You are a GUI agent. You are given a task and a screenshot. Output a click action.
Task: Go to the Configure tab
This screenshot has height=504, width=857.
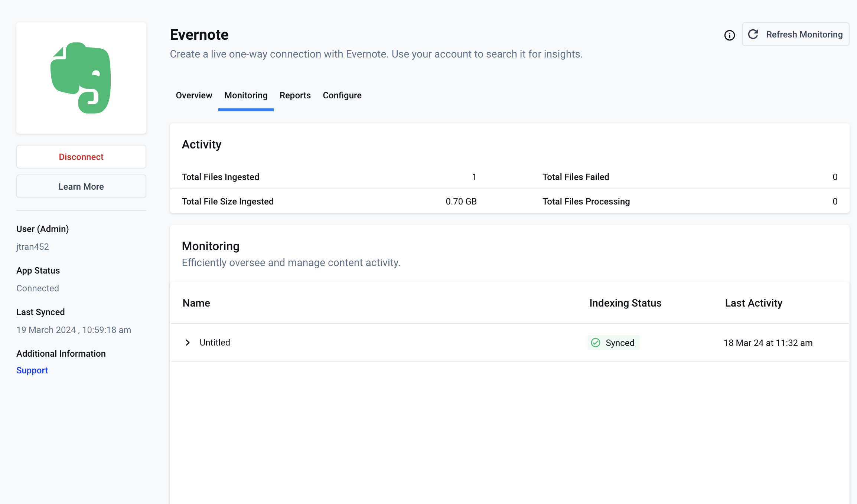pos(342,95)
